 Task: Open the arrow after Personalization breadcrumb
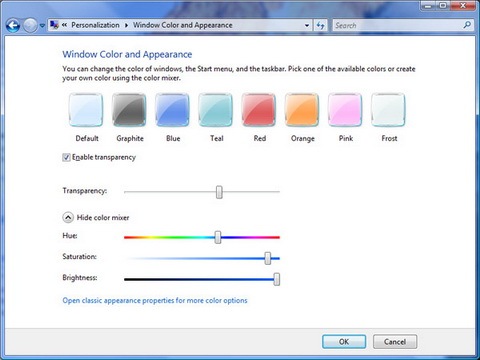click(126, 25)
